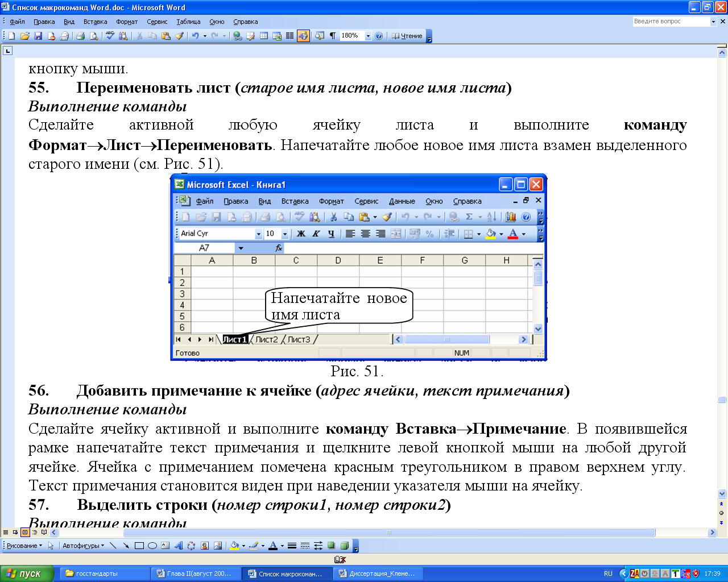
Task: Open the Таблица menu
Action: click(x=188, y=22)
